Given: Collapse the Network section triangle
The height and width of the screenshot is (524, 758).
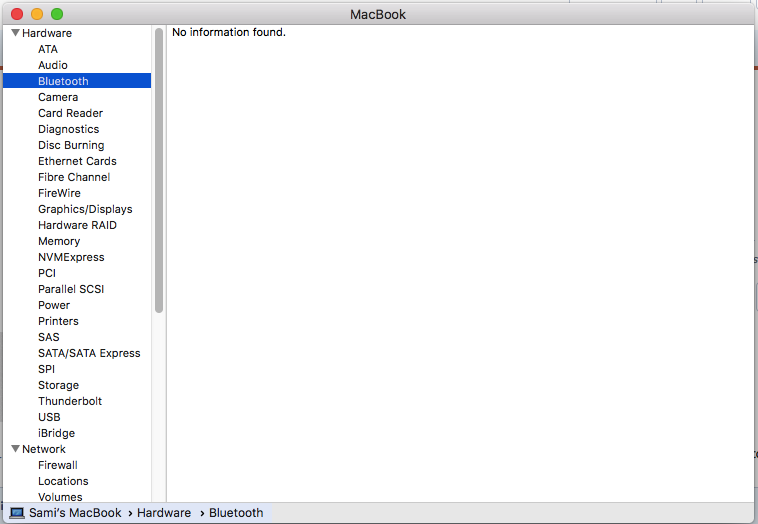Looking at the screenshot, I should pyautogui.click(x=15, y=449).
